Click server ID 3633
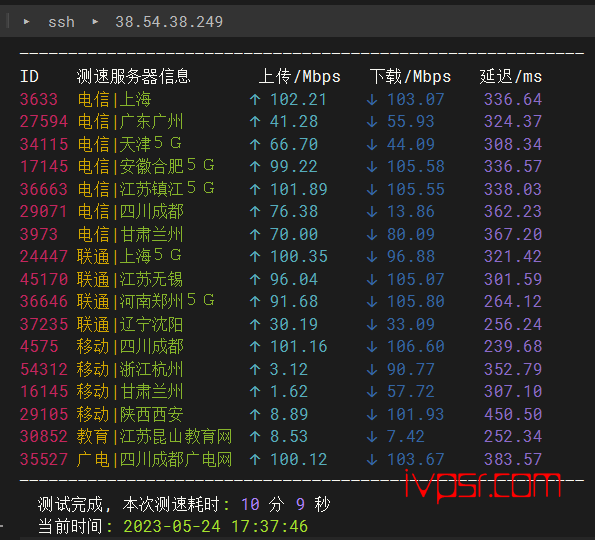The width and height of the screenshot is (595, 540). click(39, 99)
